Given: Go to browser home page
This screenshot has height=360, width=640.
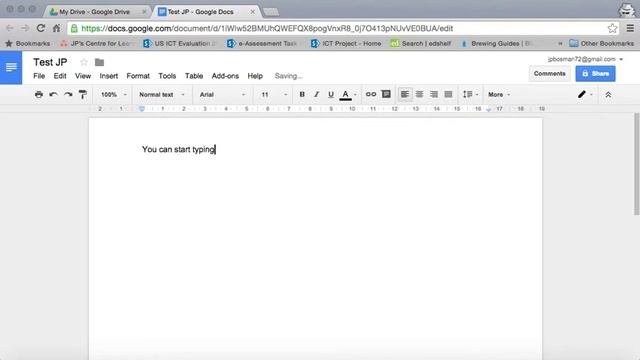Looking at the screenshot, I should (x=56, y=28).
